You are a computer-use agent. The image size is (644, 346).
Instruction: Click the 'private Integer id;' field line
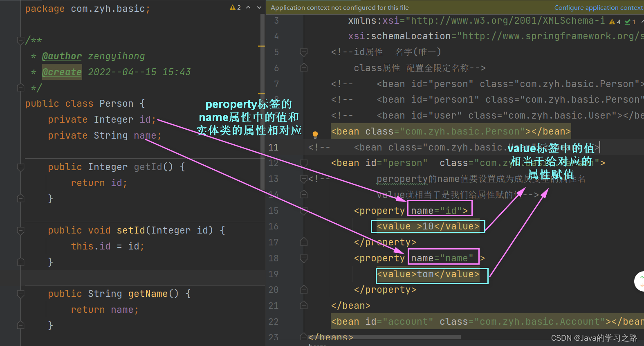pos(102,119)
